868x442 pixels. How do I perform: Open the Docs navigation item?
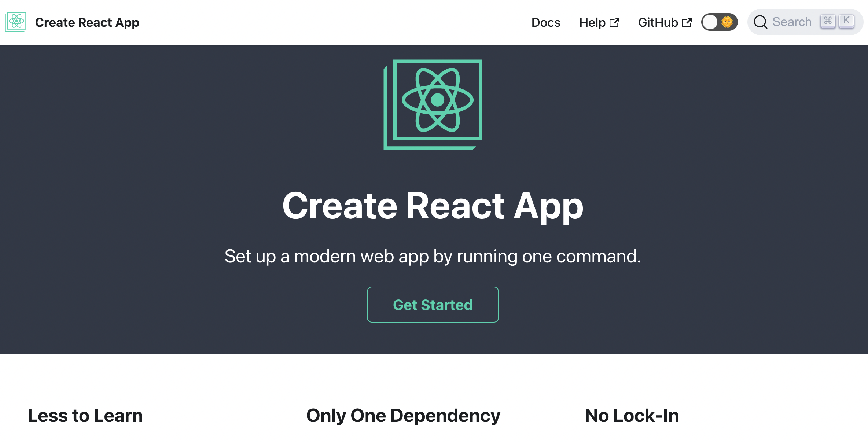[x=545, y=23]
